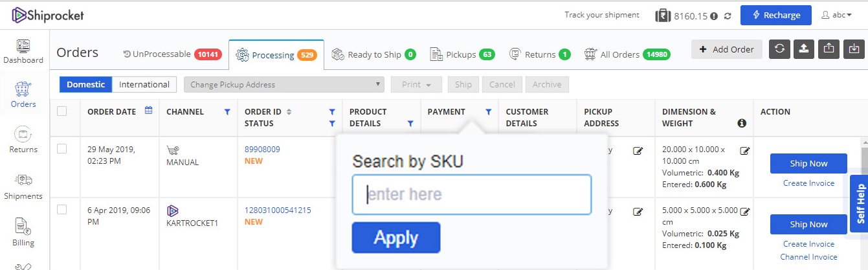This screenshot has width=868, height=270.
Task: Edit dimensions of the first order
Action: pos(744,151)
